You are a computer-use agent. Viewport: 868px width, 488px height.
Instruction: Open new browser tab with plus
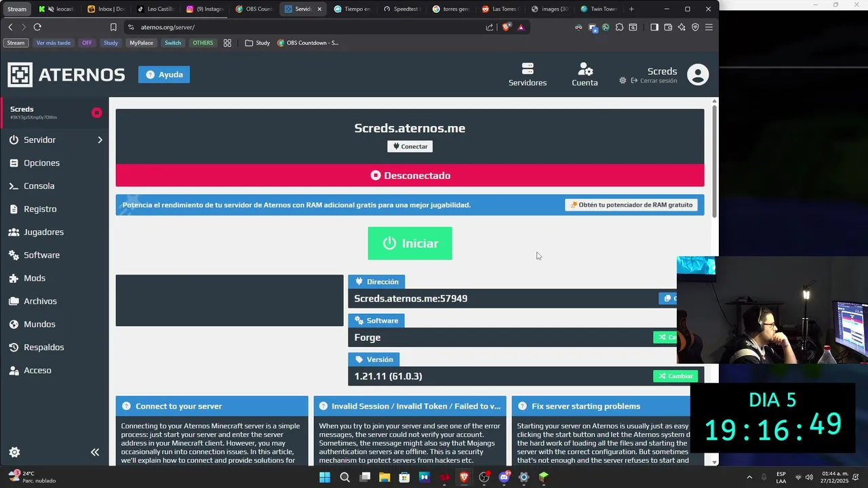click(x=631, y=9)
